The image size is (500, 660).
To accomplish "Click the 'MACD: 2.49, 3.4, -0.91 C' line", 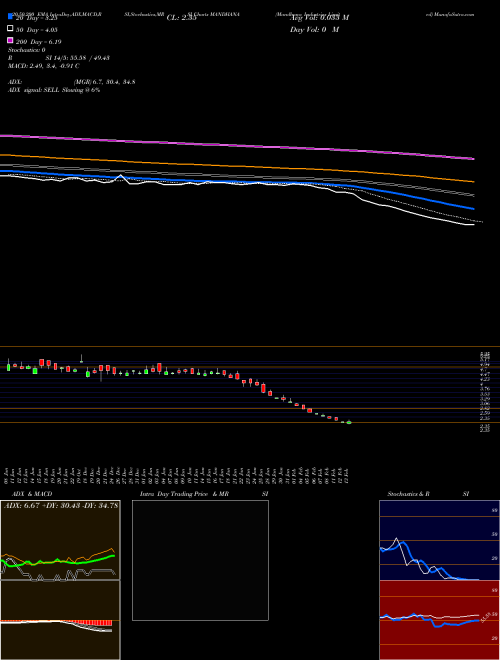I will [44, 66].
